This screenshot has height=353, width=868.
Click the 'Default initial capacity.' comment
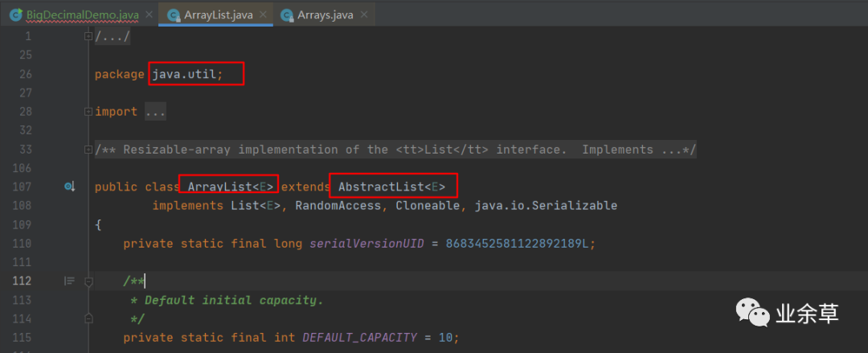click(234, 301)
